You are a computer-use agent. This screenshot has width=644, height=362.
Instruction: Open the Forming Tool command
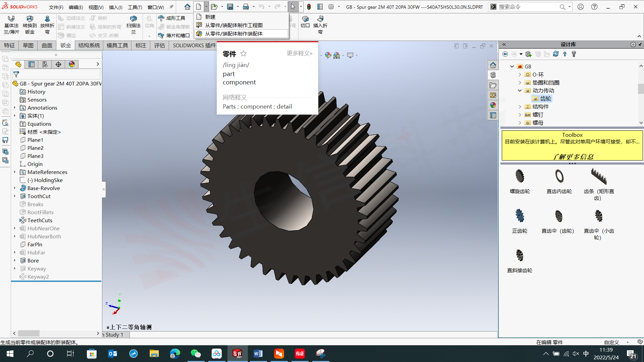pos(171,18)
